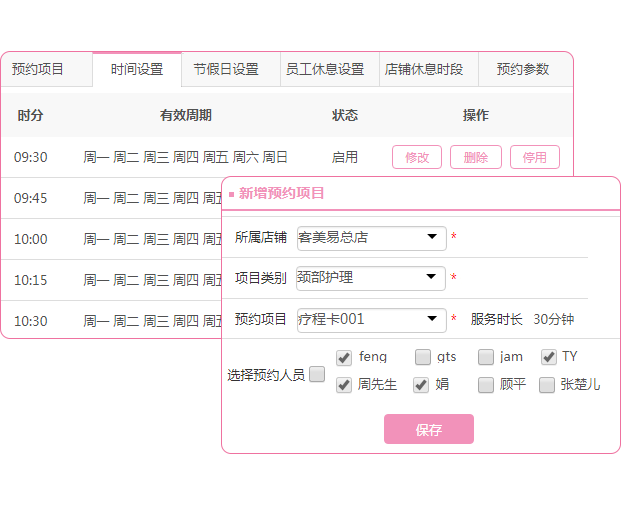The height and width of the screenshot is (505, 621).
Task: Click the pink 保存 button
Action: [428, 430]
